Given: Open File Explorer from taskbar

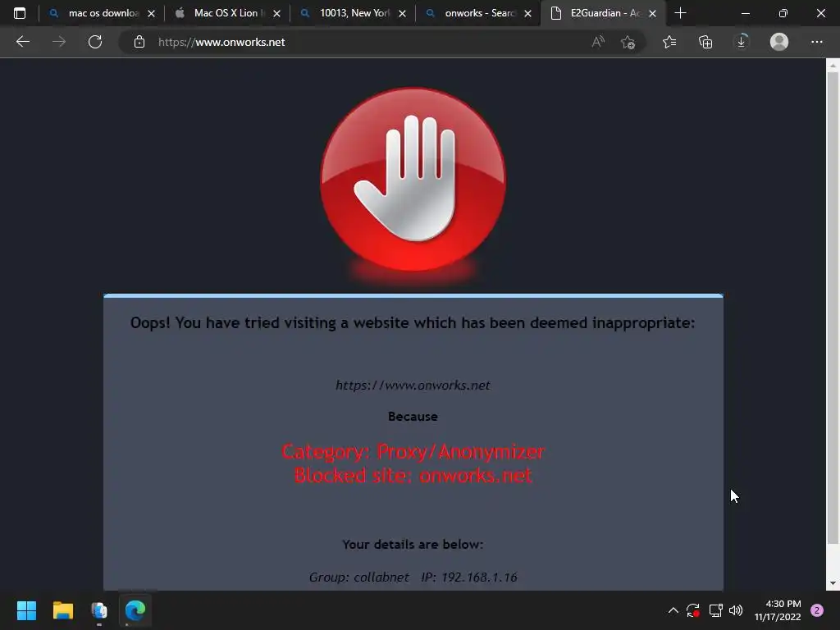Looking at the screenshot, I should tap(62, 610).
